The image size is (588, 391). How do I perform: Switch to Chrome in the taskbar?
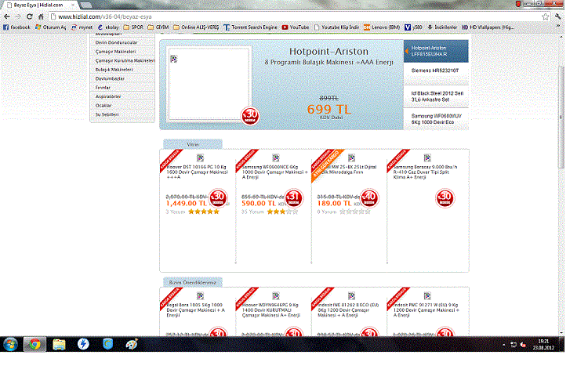point(34,344)
